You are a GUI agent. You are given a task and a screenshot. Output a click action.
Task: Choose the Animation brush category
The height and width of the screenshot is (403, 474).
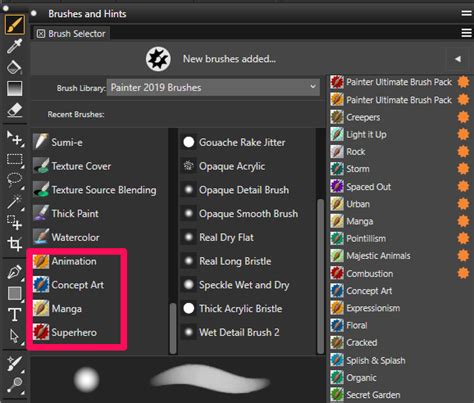(100, 261)
